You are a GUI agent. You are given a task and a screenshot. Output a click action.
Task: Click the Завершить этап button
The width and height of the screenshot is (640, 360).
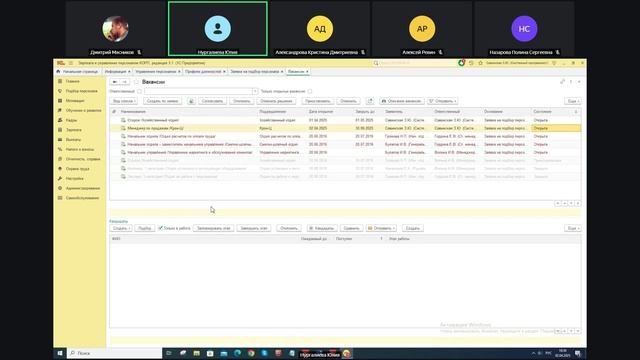tap(253, 228)
